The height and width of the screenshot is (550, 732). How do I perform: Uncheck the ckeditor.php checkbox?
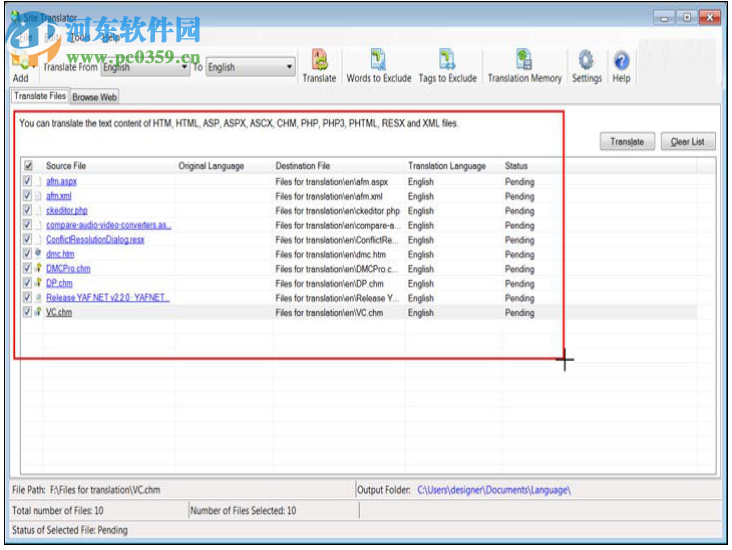click(x=28, y=210)
